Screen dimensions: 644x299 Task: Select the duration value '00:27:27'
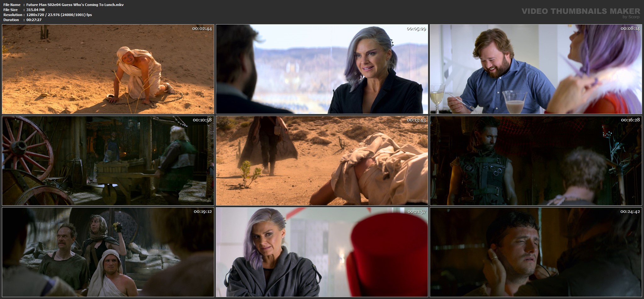pos(34,20)
